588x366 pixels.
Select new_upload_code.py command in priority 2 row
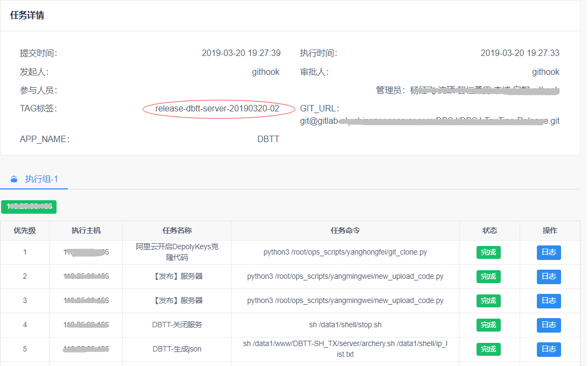coord(345,276)
